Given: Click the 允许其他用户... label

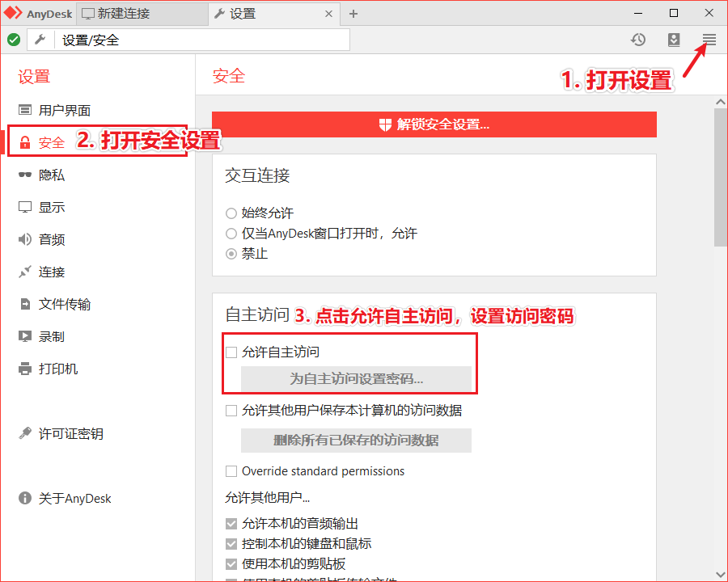Looking at the screenshot, I should (268, 498).
